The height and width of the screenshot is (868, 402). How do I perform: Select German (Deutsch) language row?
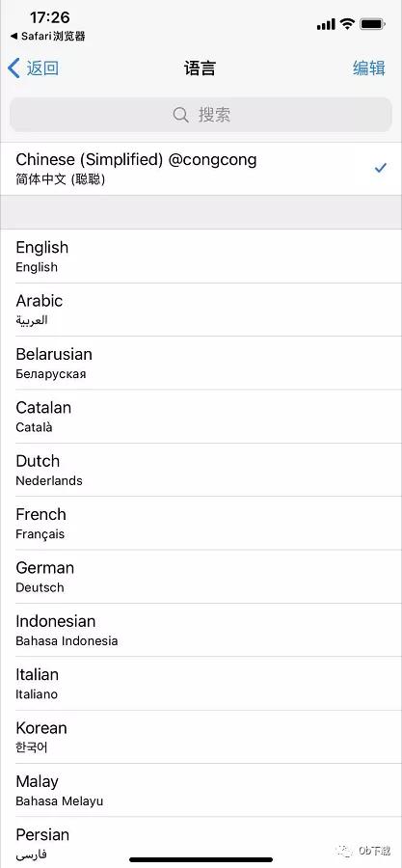201,577
